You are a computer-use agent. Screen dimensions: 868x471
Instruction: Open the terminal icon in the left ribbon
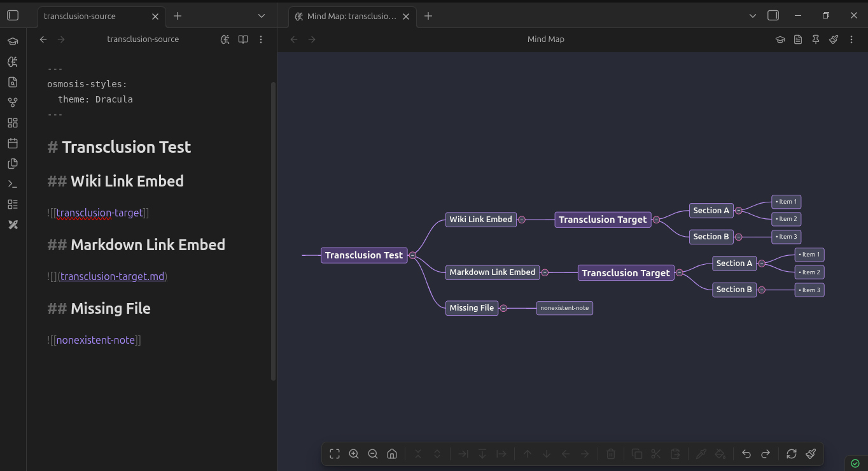13,183
